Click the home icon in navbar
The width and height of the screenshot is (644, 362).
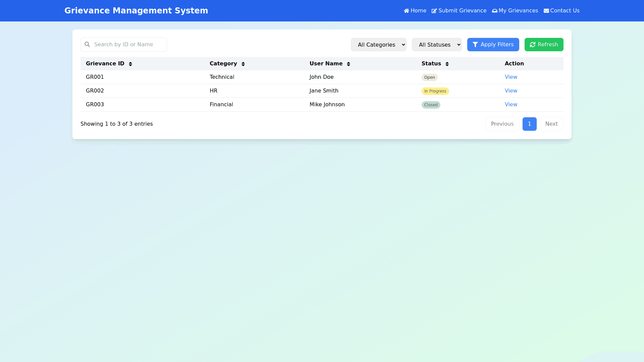[407, 11]
